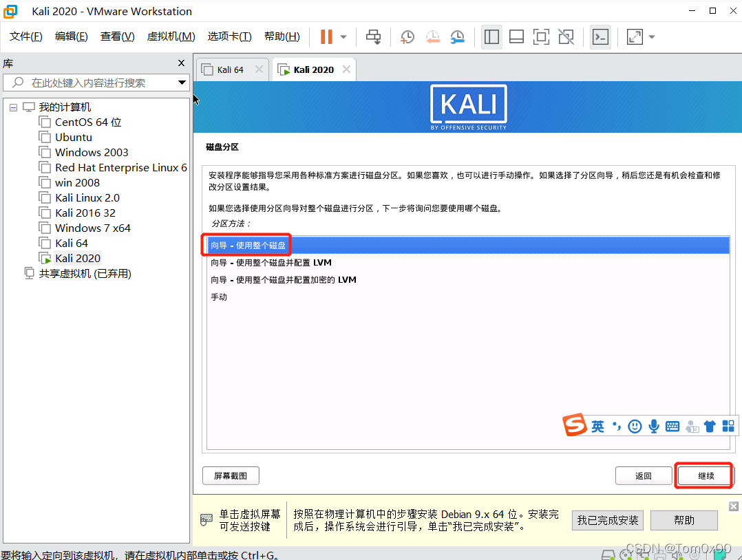Click the library search input field
The height and width of the screenshot is (560, 742).
click(x=96, y=83)
